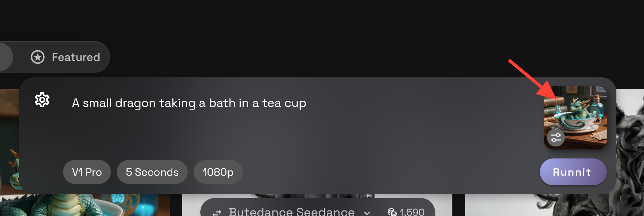The image size is (644, 216).
Task: Open prompt settings gear icon
Action: pos(42,100)
